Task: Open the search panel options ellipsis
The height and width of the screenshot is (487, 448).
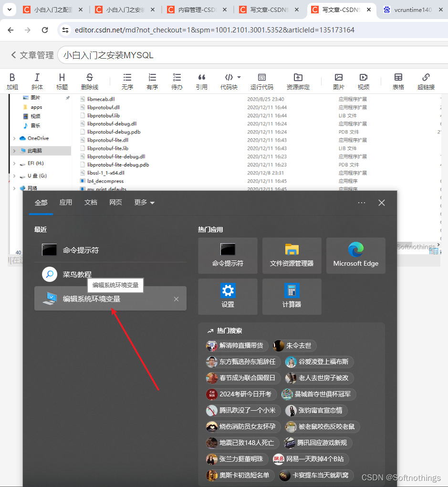Action: click(361, 203)
